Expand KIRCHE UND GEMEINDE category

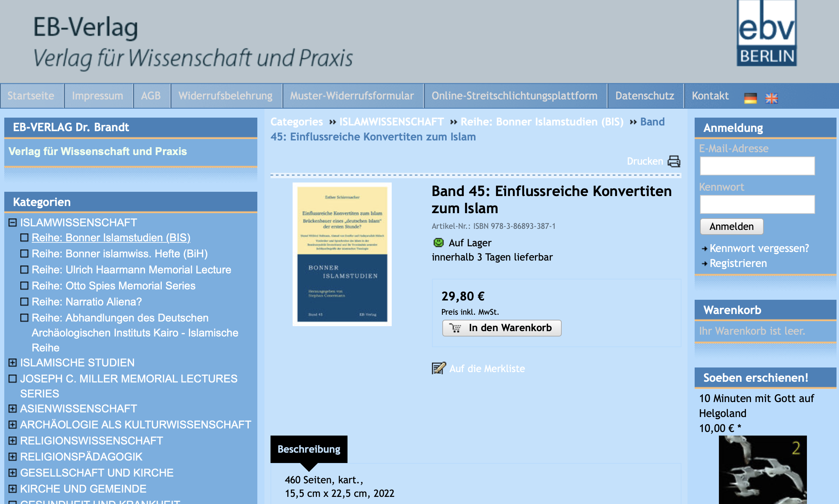(12, 489)
